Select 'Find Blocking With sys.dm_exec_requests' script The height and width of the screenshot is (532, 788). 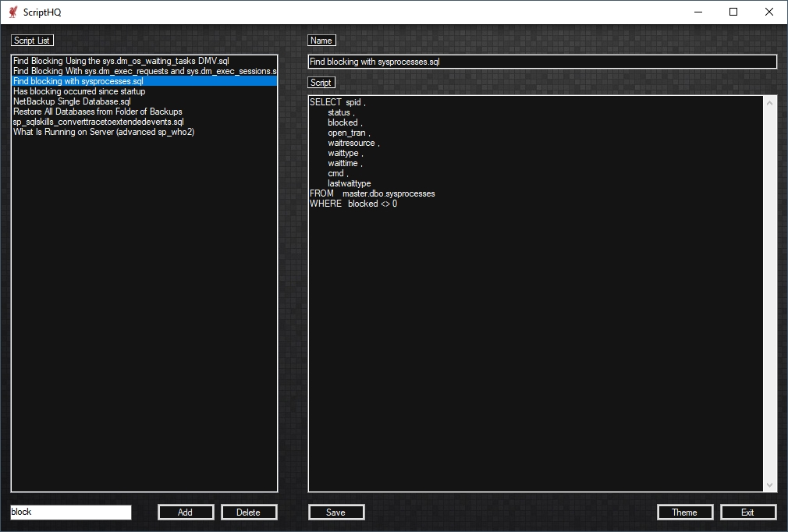pos(144,71)
